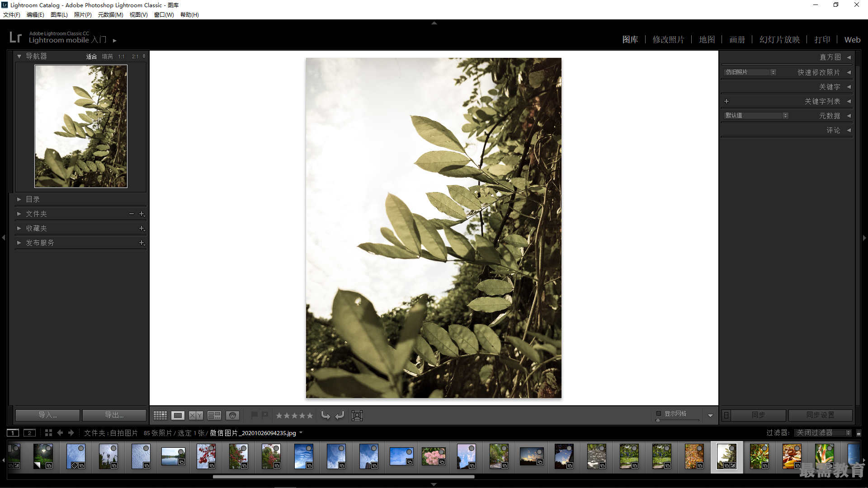The width and height of the screenshot is (868, 488).
Task: Click the plus icon on 文件夹 panel
Action: tap(142, 214)
